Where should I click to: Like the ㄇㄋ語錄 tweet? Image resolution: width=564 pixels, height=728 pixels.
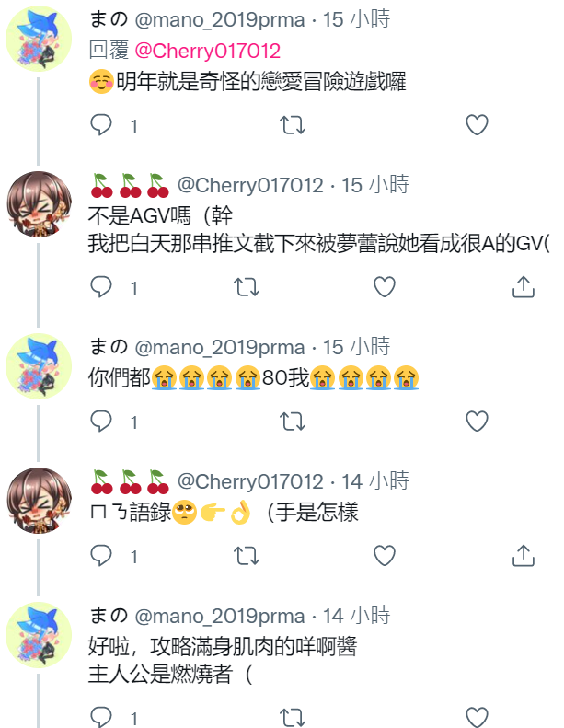coord(385,555)
